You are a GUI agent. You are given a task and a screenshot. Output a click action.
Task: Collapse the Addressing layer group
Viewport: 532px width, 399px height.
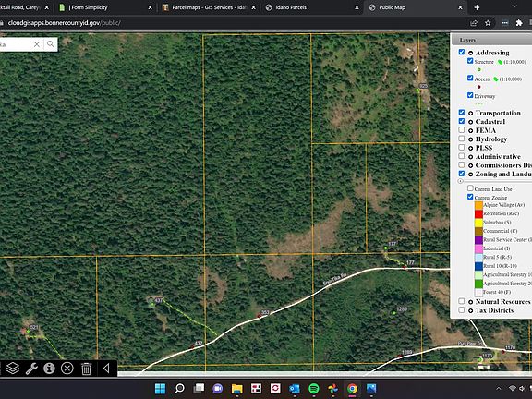471,53
